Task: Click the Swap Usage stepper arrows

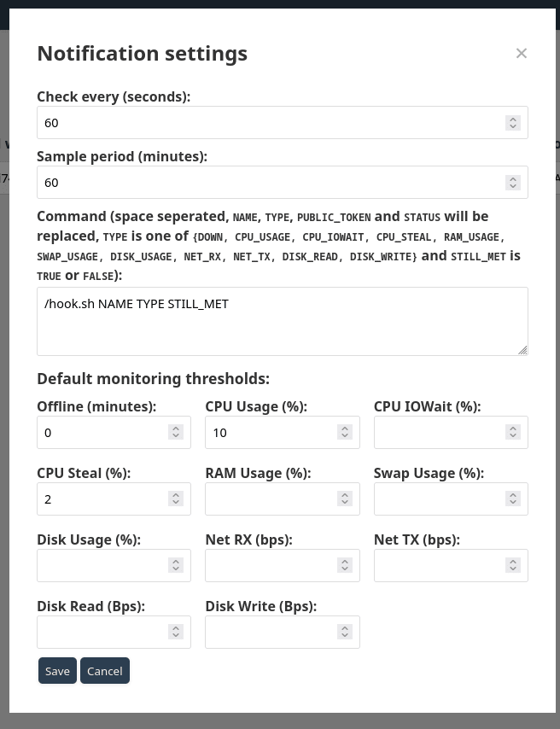Action: [x=512, y=499]
